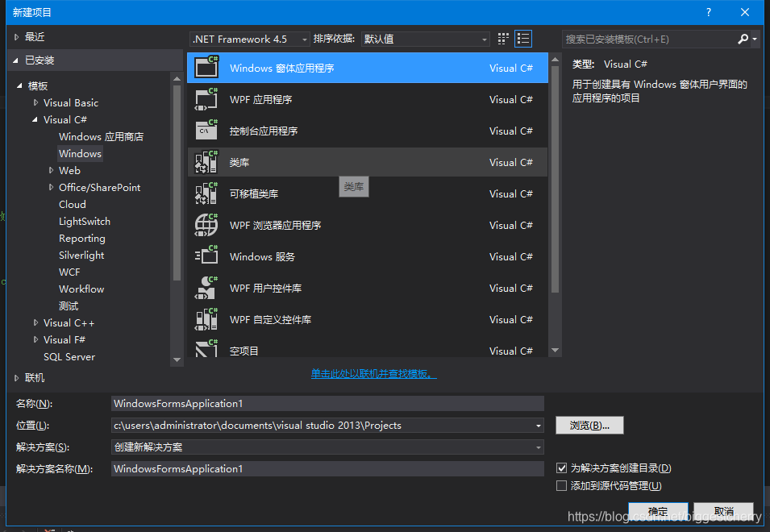Select the 控制台应用程序 row text

pyautogui.click(x=264, y=131)
